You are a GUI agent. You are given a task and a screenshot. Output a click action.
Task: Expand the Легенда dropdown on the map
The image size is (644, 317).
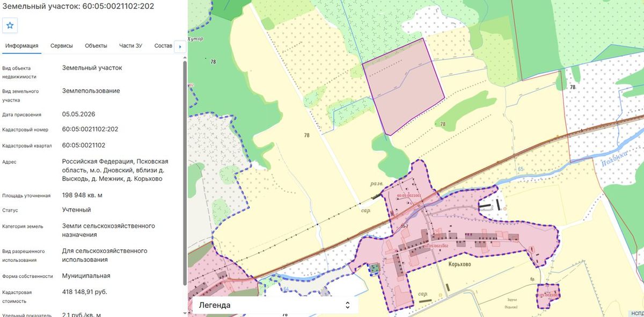pyautogui.click(x=274, y=305)
